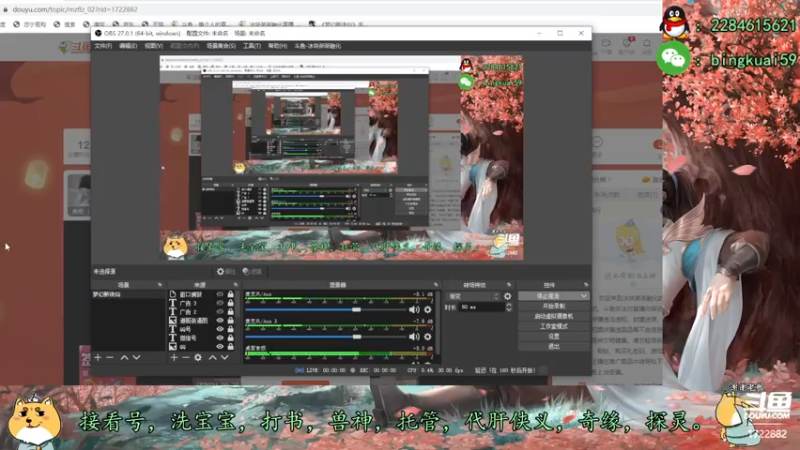Toggle lock on QQ号 source
The image size is (800, 450).
(231, 329)
